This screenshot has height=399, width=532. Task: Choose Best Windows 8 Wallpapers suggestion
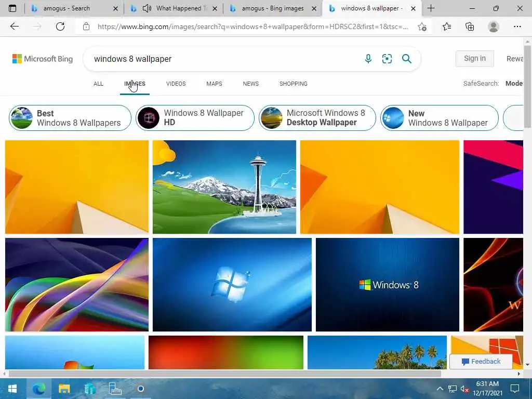70,118
